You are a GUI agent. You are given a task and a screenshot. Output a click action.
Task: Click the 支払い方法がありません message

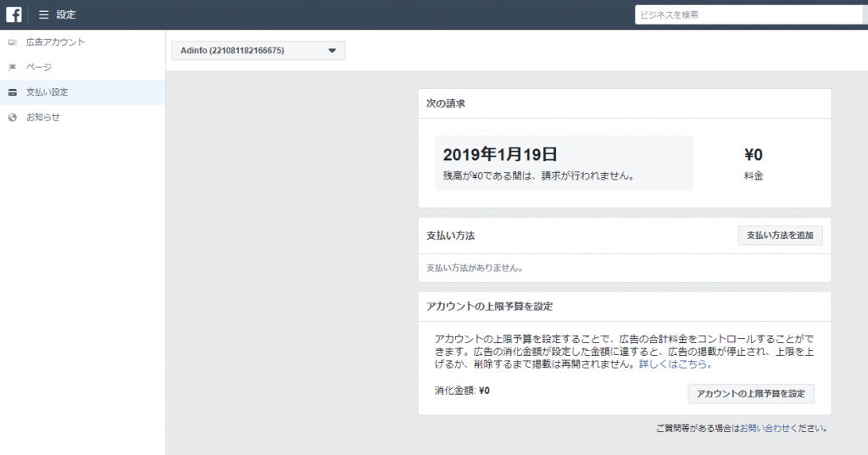475,268
